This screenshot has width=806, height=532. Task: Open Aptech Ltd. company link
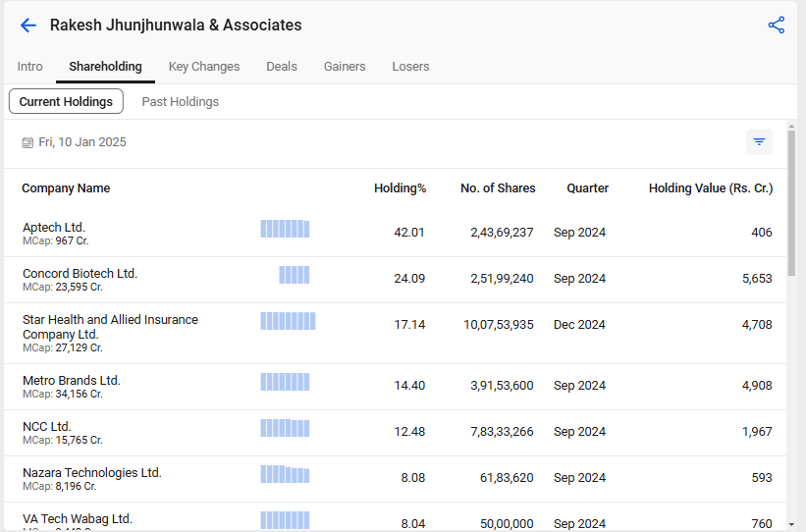[54, 227]
